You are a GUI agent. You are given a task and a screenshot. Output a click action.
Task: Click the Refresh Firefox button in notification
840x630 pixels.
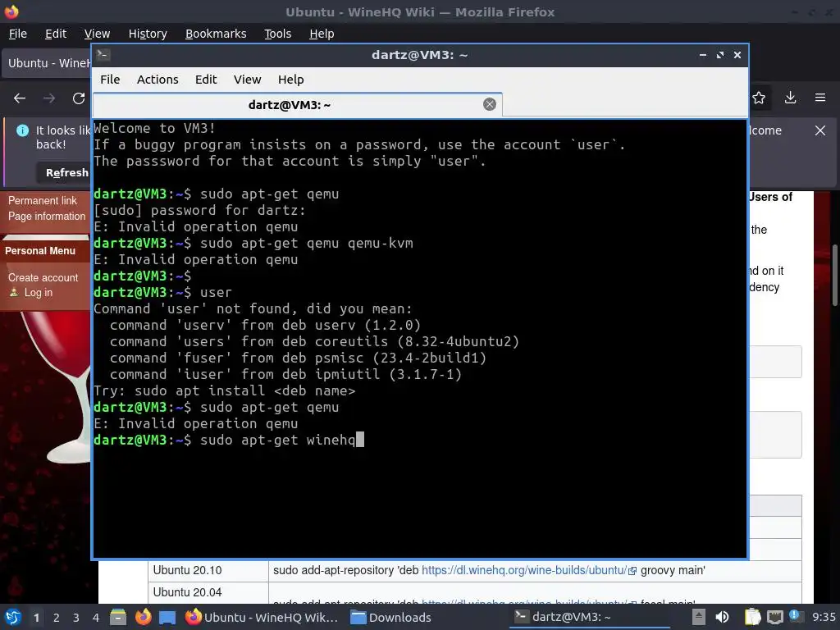(x=65, y=172)
